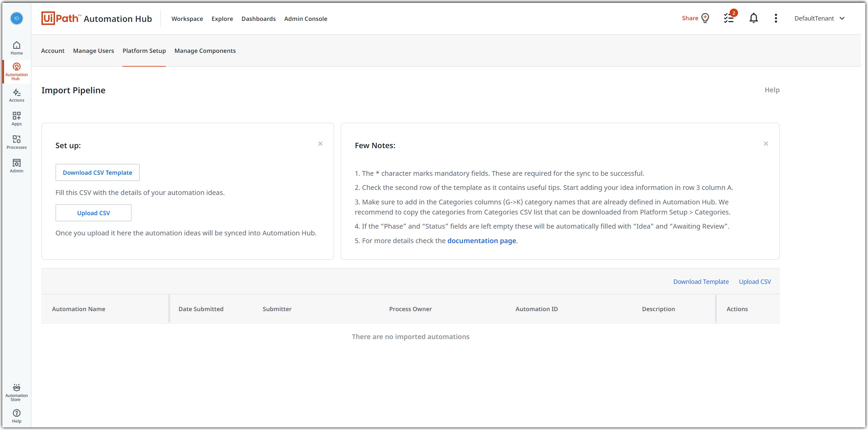The height and width of the screenshot is (430, 868).
Task: Switch to the Manage Users tab
Action: [x=93, y=51]
